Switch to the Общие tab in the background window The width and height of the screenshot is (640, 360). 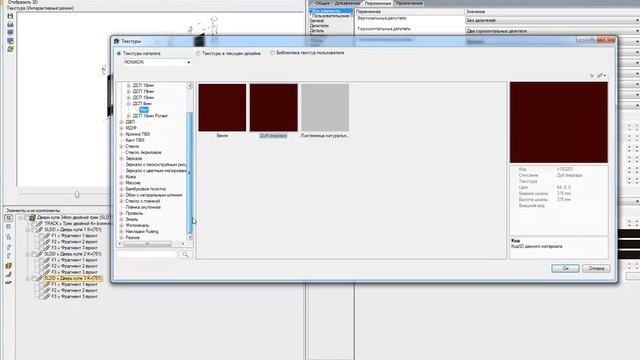322,3
